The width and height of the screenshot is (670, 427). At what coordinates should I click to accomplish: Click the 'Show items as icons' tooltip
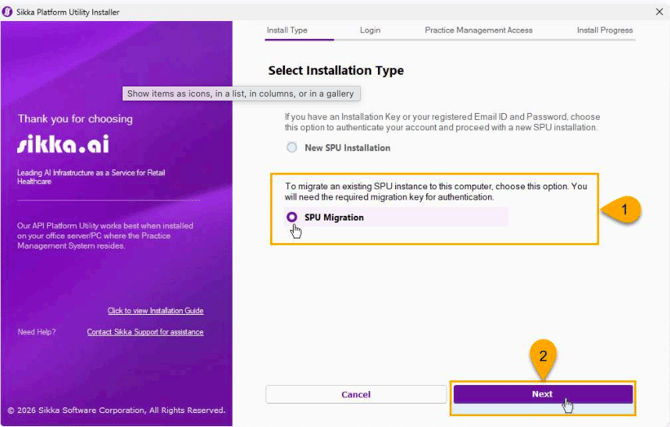point(240,94)
